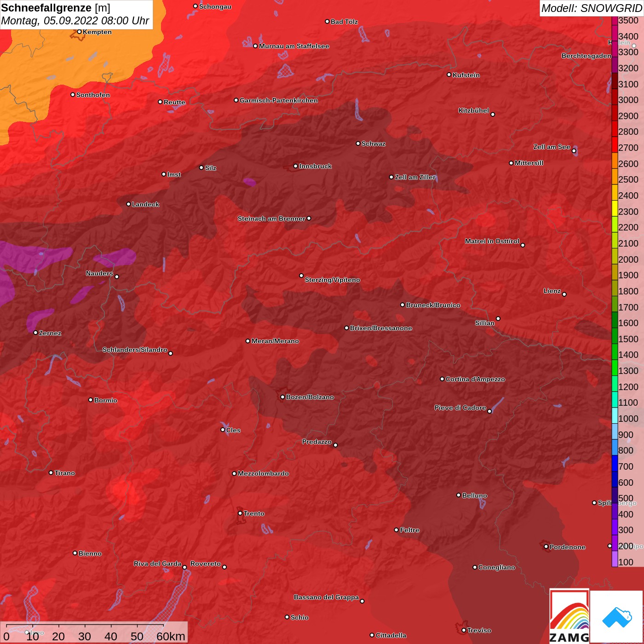Click the Belluno city label

pos(475,495)
